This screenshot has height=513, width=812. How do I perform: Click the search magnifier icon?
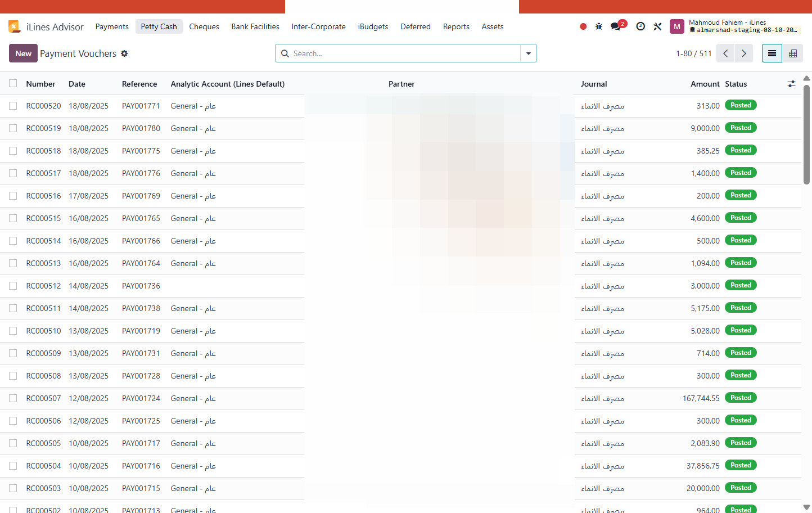click(285, 53)
